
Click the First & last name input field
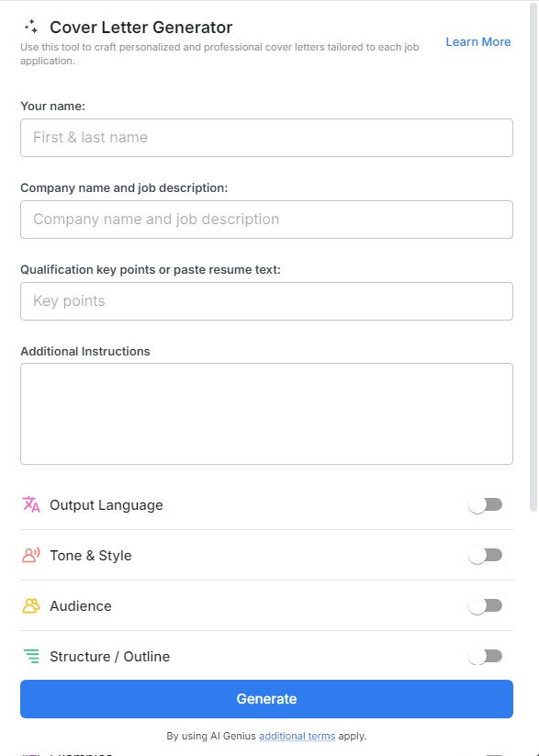266,137
